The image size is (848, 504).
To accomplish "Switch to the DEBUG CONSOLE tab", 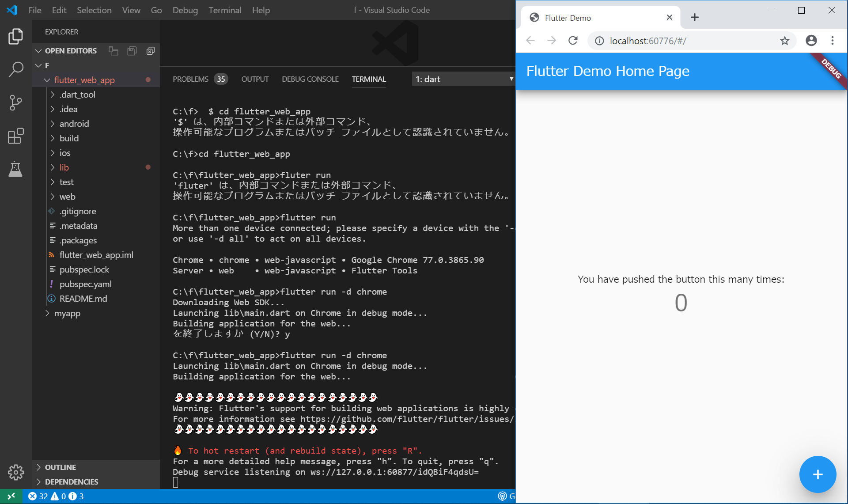I will [x=310, y=79].
